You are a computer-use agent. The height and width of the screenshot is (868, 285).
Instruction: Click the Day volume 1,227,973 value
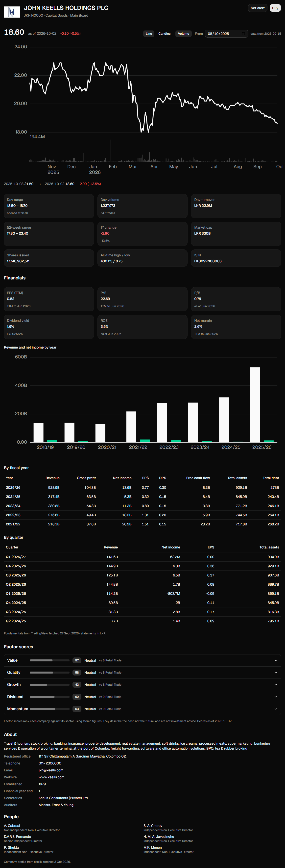[108, 206]
